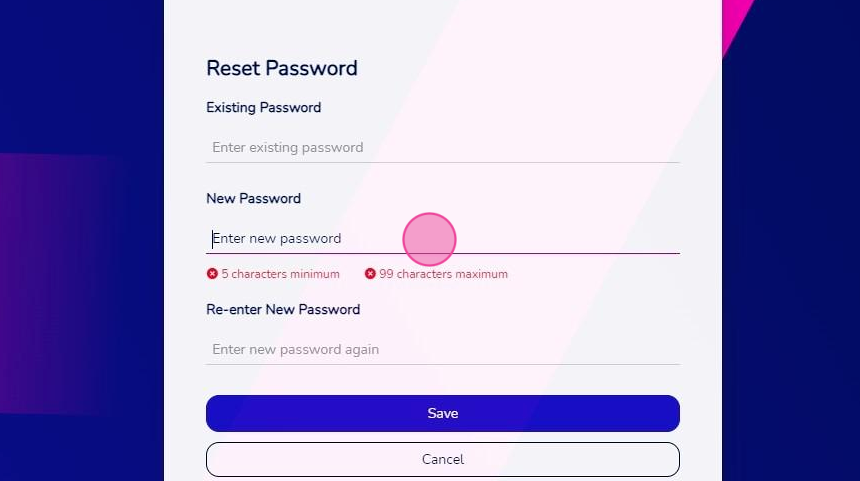Cancel the password reset
This screenshot has height=481, width=860.
click(x=443, y=460)
